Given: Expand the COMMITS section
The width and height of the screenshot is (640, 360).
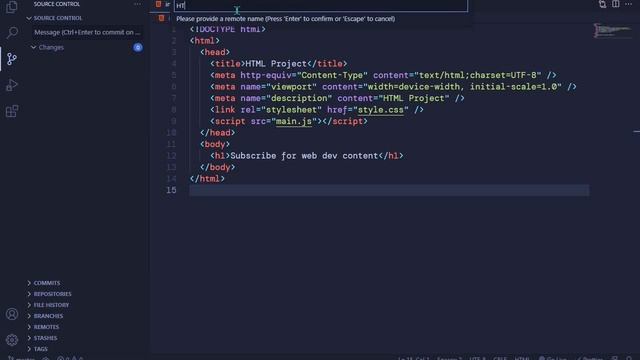Looking at the screenshot, I should [x=47, y=283].
